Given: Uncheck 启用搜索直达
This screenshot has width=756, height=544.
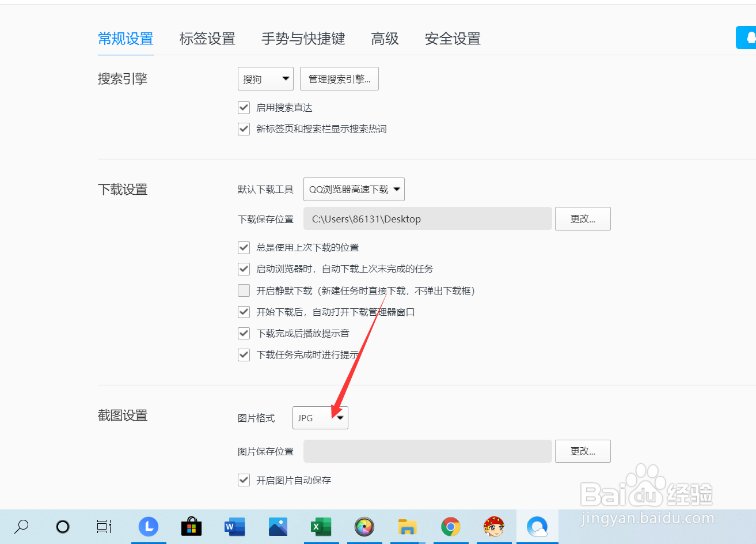Looking at the screenshot, I should [244, 107].
